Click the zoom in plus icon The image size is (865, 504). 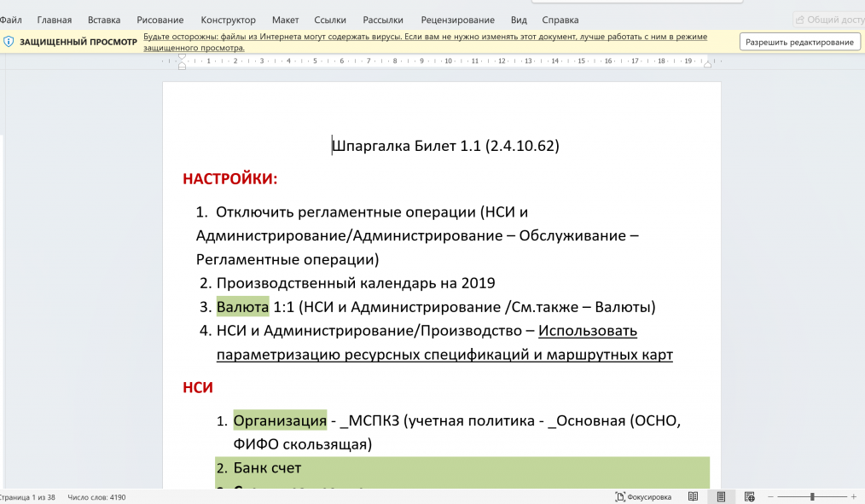pos(853,496)
